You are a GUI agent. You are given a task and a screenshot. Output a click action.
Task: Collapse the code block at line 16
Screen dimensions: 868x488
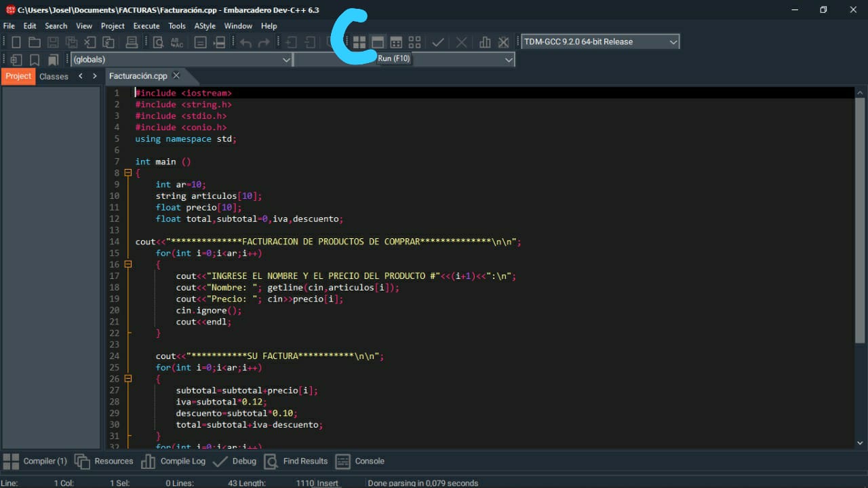tap(127, 264)
